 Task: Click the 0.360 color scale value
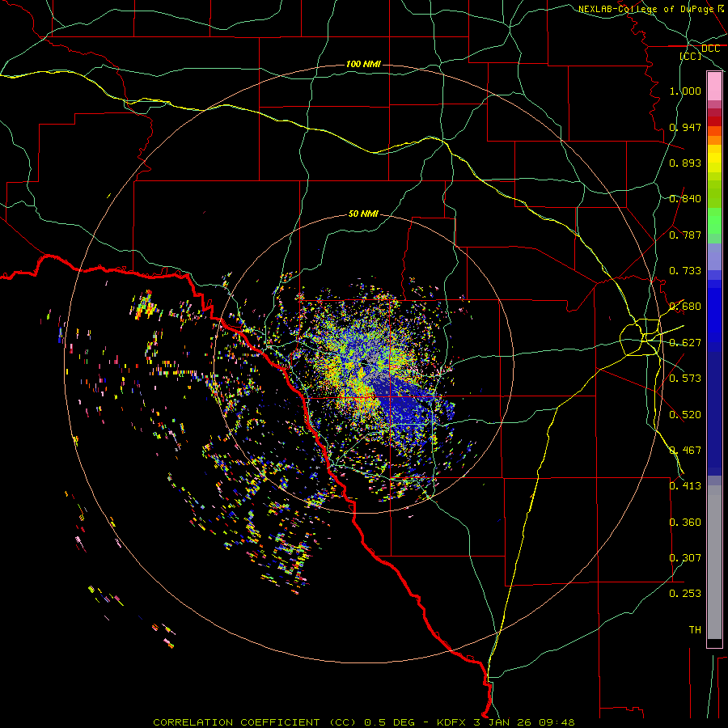[685, 523]
